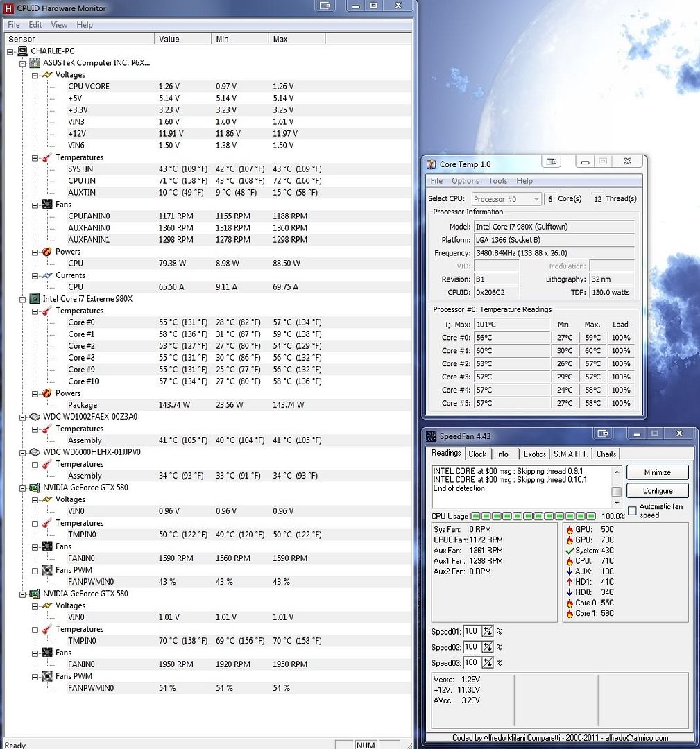Open the HWMonitor View menu
The height and width of the screenshot is (749, 700).
click(x=59, y=25)
